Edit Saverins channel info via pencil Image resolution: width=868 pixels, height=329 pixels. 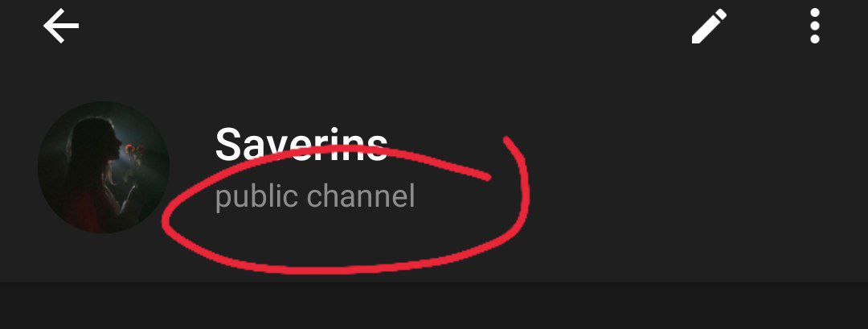click(x=709, y=26)
